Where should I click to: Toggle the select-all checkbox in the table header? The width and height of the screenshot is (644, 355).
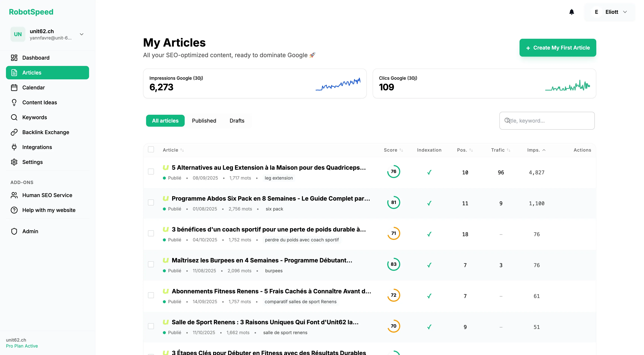151,149
